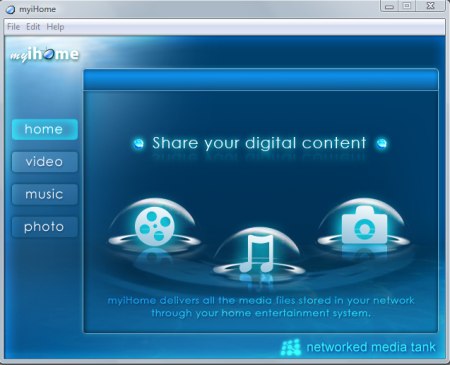Open the File menu
The image size is (450, 365).
14,27
